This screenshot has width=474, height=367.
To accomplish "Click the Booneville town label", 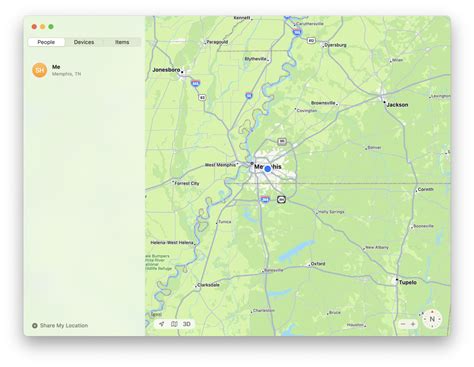I will click(x=423, y=226).
